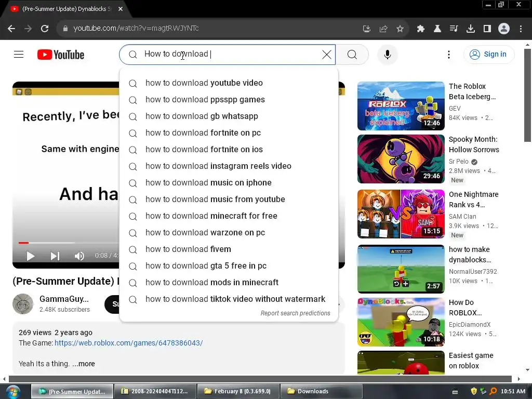Click the share page icon in address bar
The image size is (532, 399).
pyautogui.click(x=383, y=29)
